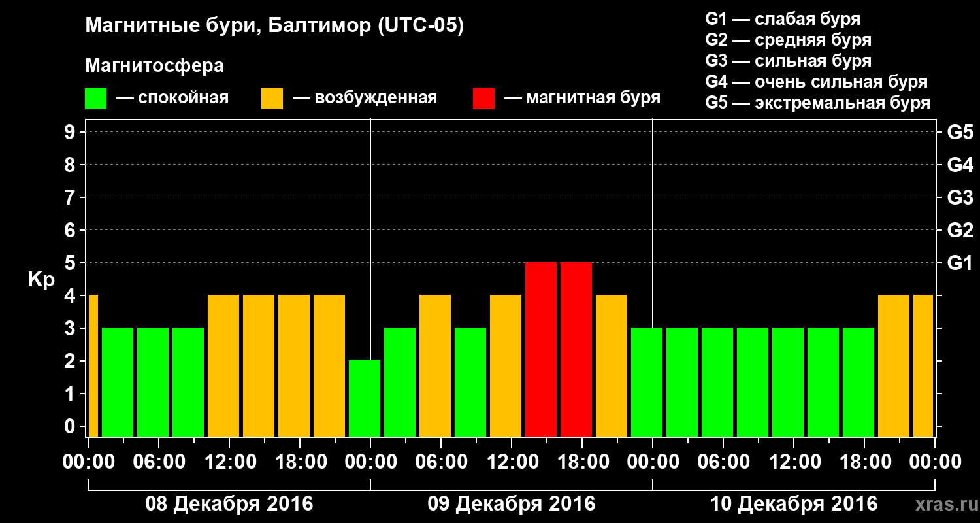Click the second red Kp 5 bar
The height and width of the screenshot is (523, 980).
pos(576,349)
